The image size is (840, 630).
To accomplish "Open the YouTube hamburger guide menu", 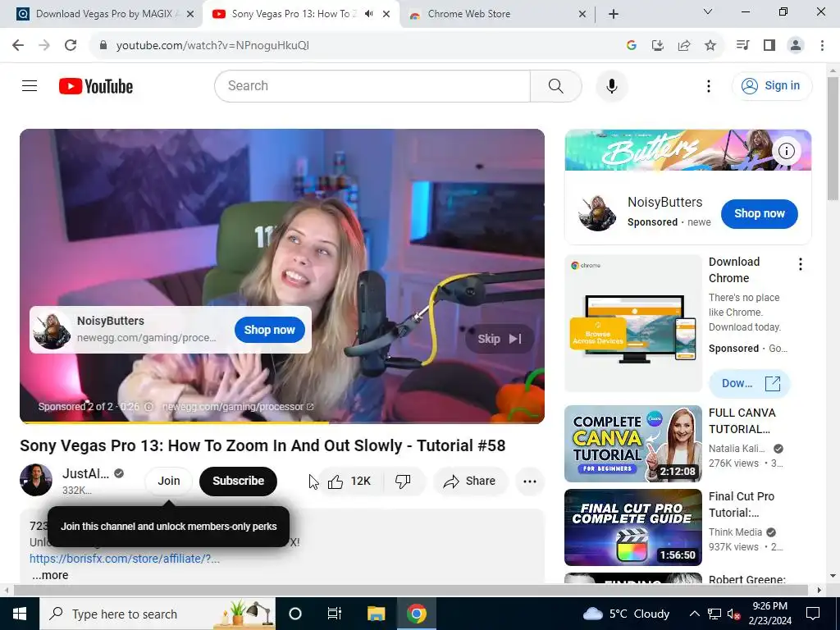I will tap(30, 85).
